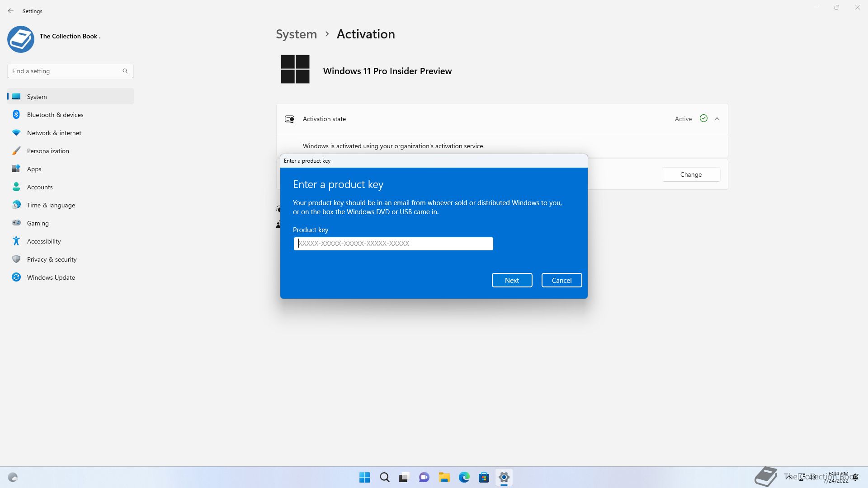868x488 pixels.
Task: Focus the Product key text field
Action: pyautogui.click(x=393, y=244)
